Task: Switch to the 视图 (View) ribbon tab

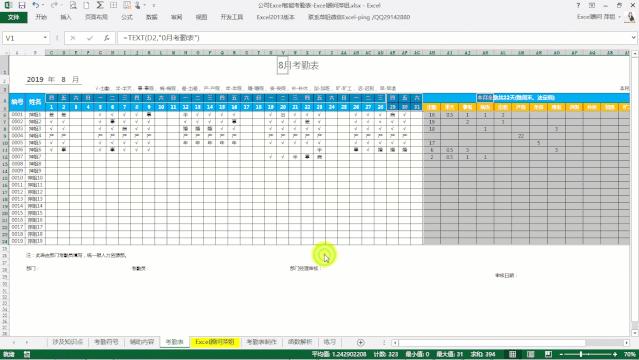Action: (x=201, y=17)
